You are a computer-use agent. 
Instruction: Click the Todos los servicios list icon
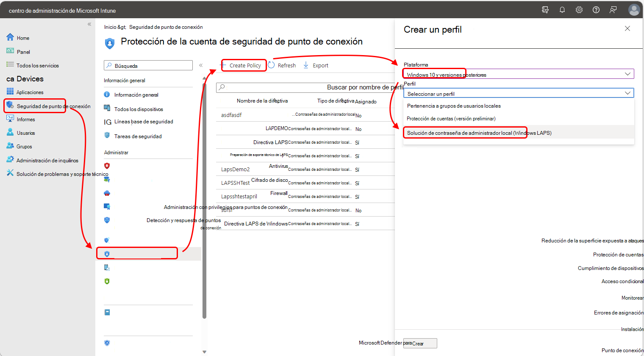pyautogui.click(x=10, y=64)
